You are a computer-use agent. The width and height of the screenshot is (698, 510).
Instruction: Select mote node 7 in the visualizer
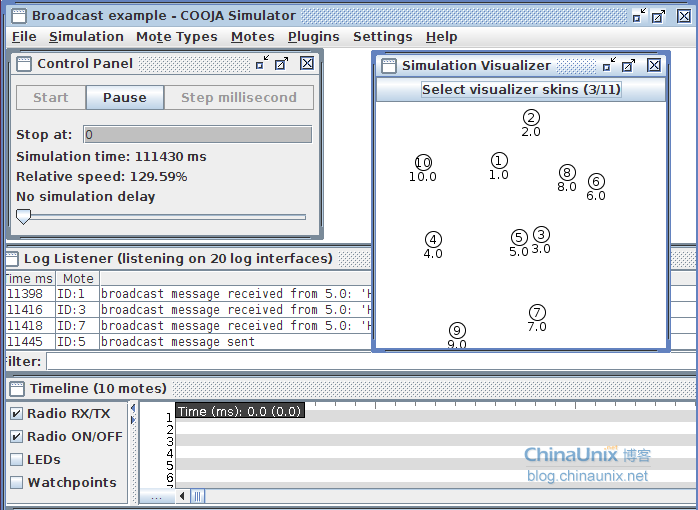pyautogui.click(x=537, y=313)
